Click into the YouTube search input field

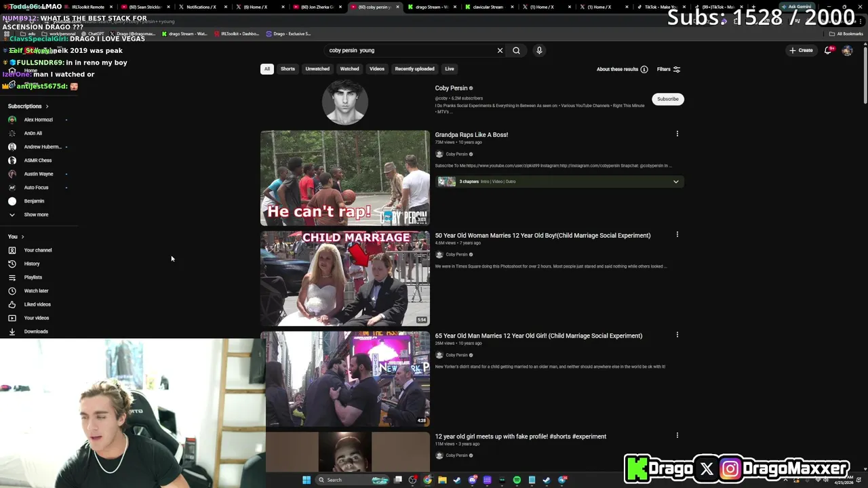tap(410, 50)
